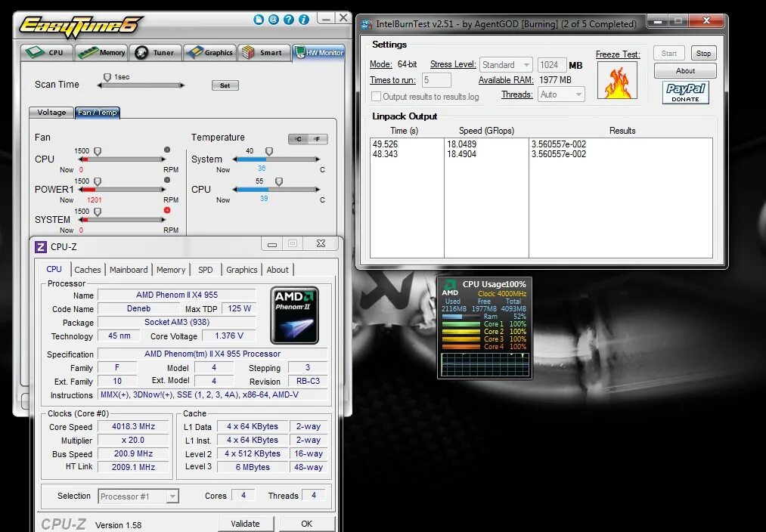Switch temperature units to Celsius
This screenshot has height=532, width=766.
298,139
